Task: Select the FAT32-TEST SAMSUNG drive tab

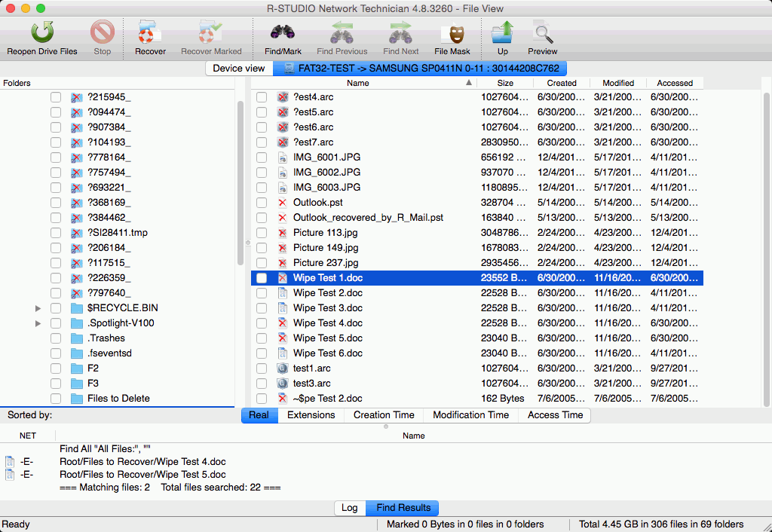Action: (x=420, y=69)
